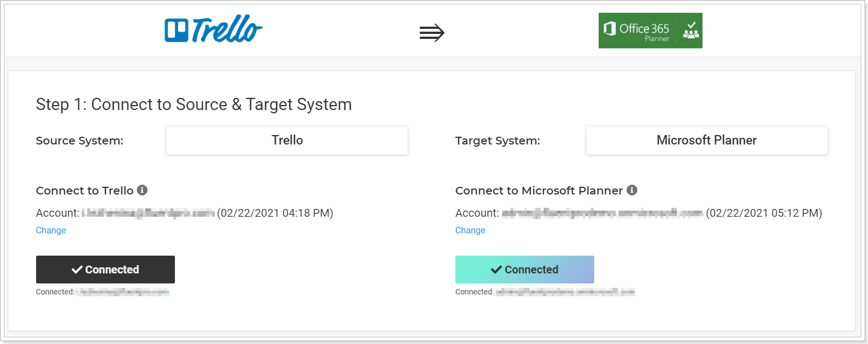868x344 pixels.
Task: Click the Step 1 heading text
Action: (194, 104)
